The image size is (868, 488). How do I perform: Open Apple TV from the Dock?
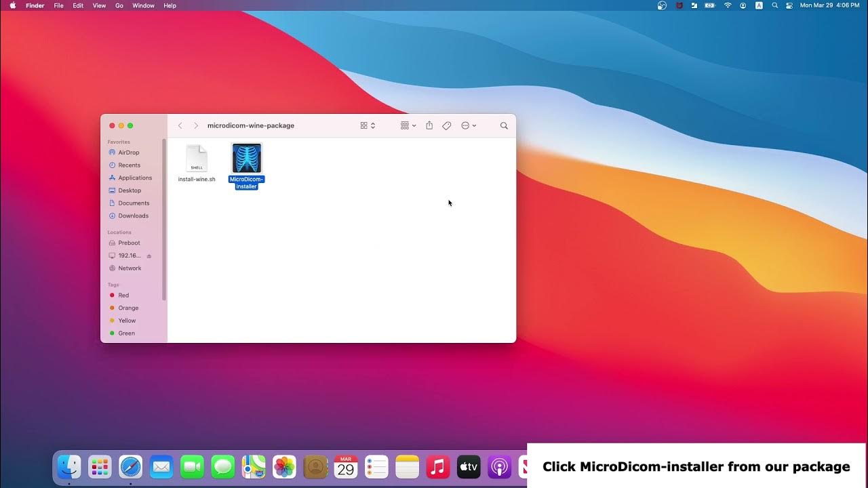[469, 466]
